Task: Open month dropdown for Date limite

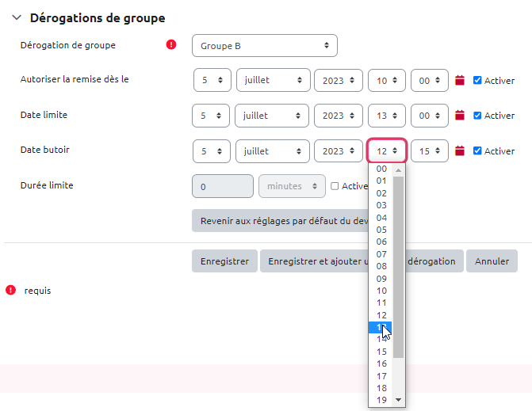Action: click(273, 116)
